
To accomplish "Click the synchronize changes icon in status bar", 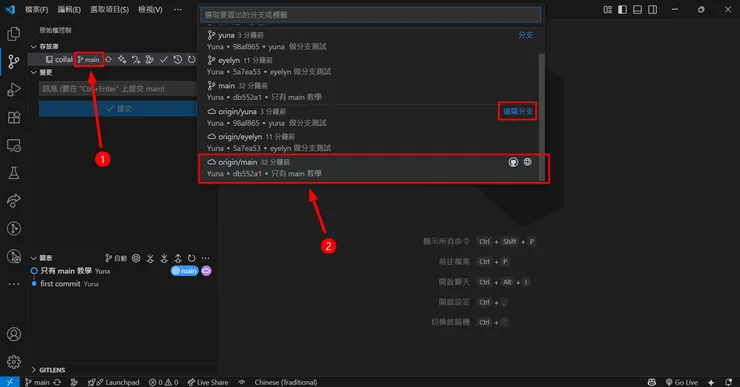I will (57, 382).
